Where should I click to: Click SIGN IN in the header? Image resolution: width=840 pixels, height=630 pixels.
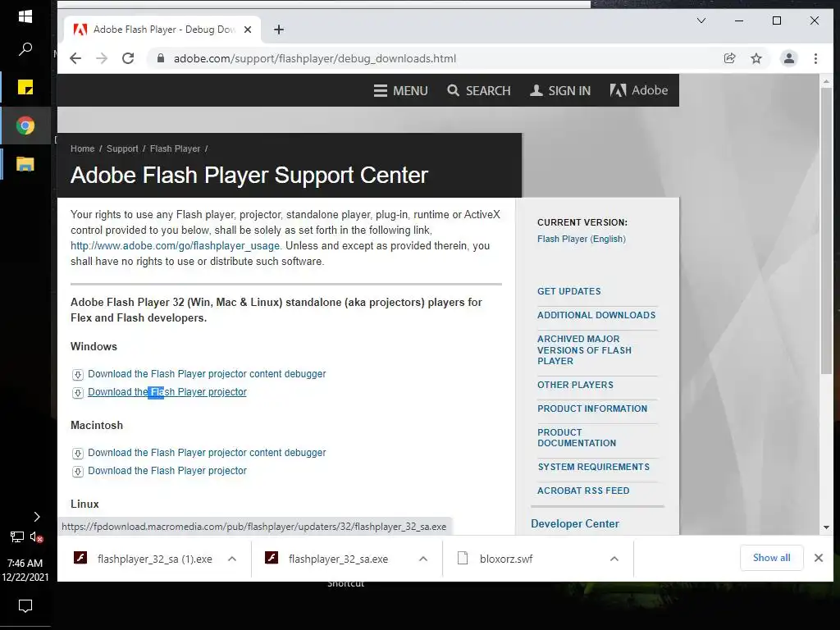[x=560, y=90]
